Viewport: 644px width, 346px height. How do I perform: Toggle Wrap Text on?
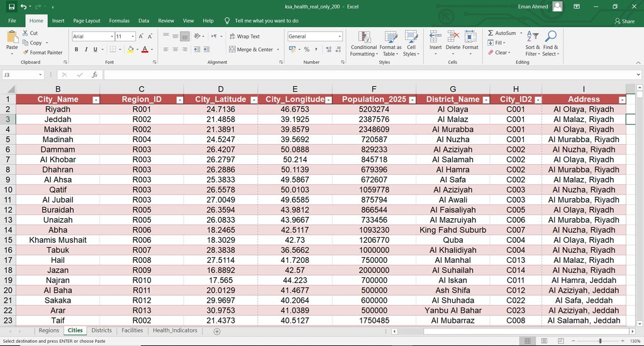click(244, 36)
